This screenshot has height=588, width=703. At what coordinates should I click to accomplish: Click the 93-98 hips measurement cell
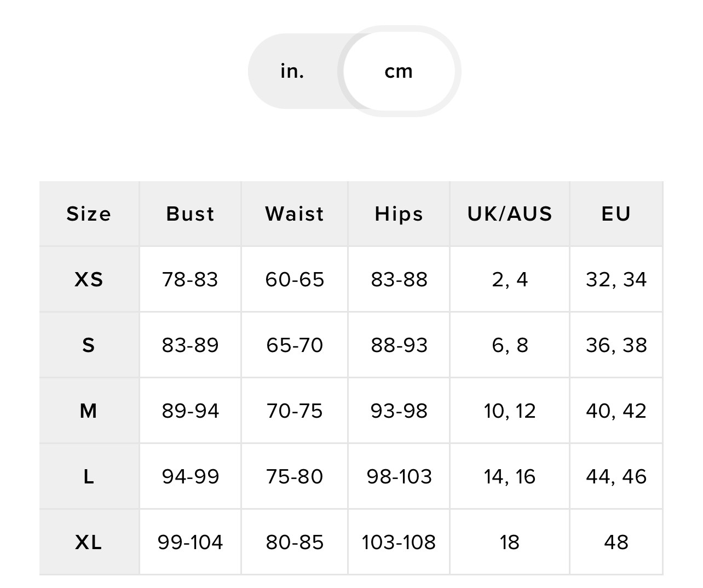tap(399, 411)
